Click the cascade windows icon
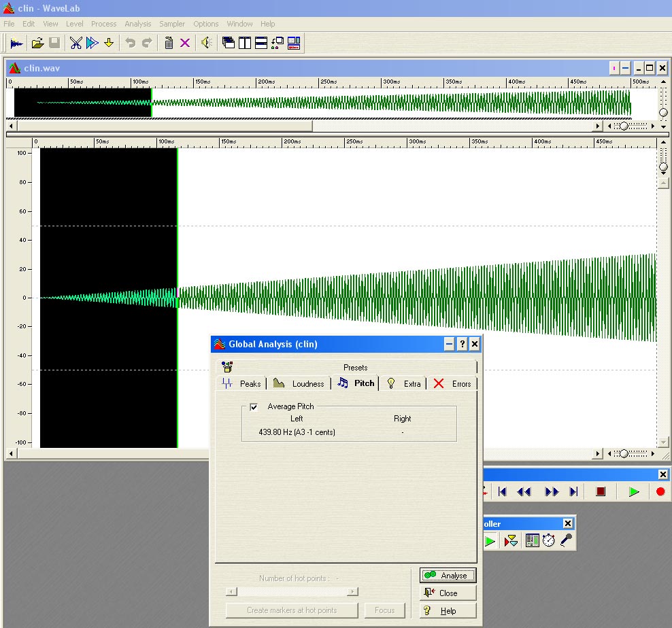672x628 pixels. point(229,43)
